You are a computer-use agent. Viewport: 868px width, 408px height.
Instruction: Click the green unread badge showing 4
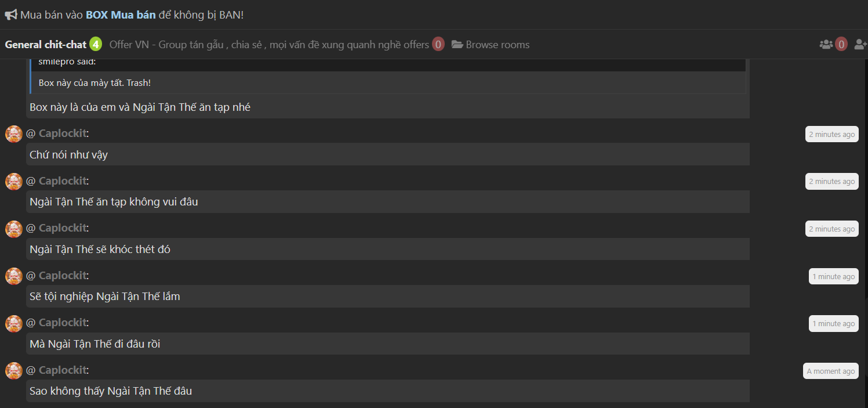click(x=96, y=44)
